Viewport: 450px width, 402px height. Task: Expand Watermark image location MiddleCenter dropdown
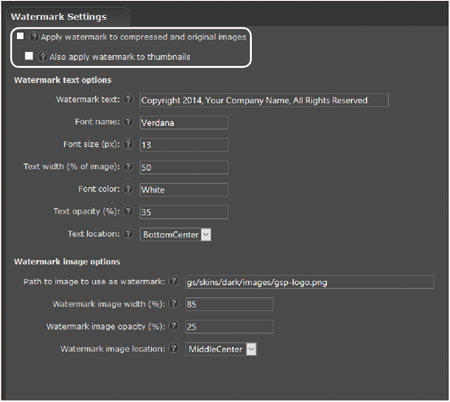221,349
